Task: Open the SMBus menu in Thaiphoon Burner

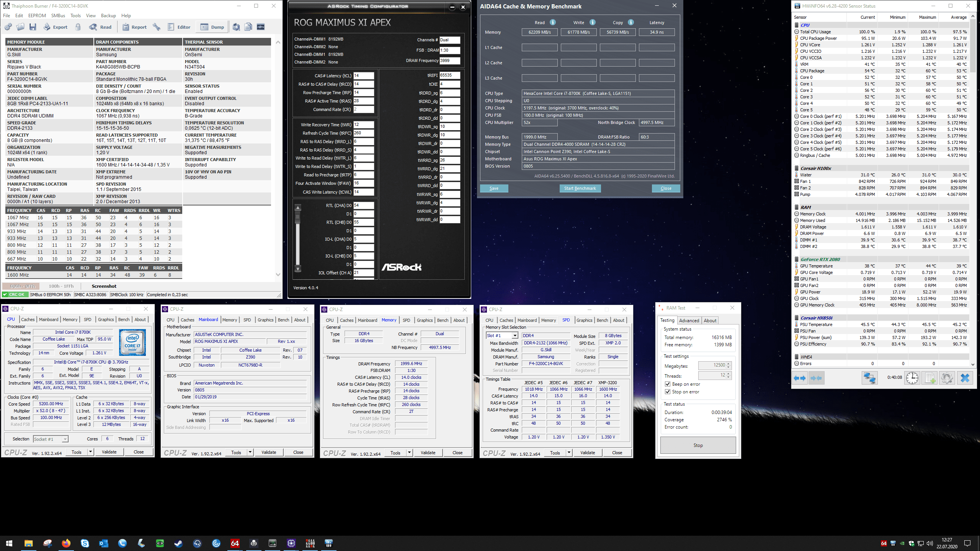Action: tap(58, 16)
